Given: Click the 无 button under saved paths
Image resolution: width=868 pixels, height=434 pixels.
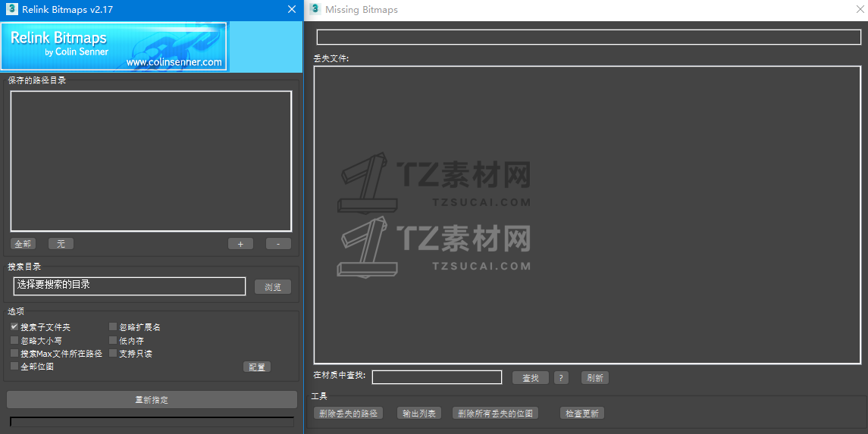Looking at the screenshot, I should [61, 244].
